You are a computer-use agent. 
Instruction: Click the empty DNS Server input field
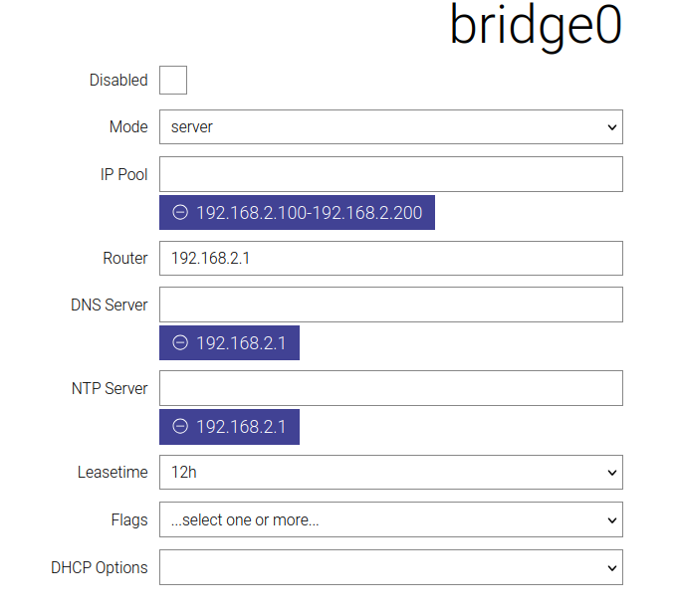391,305
